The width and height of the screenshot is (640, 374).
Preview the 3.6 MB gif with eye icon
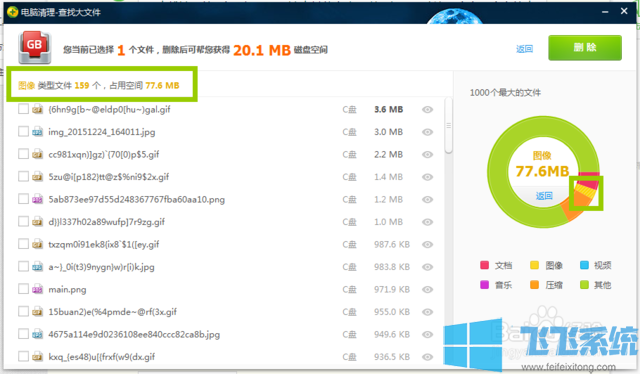[x=427, y=109]
